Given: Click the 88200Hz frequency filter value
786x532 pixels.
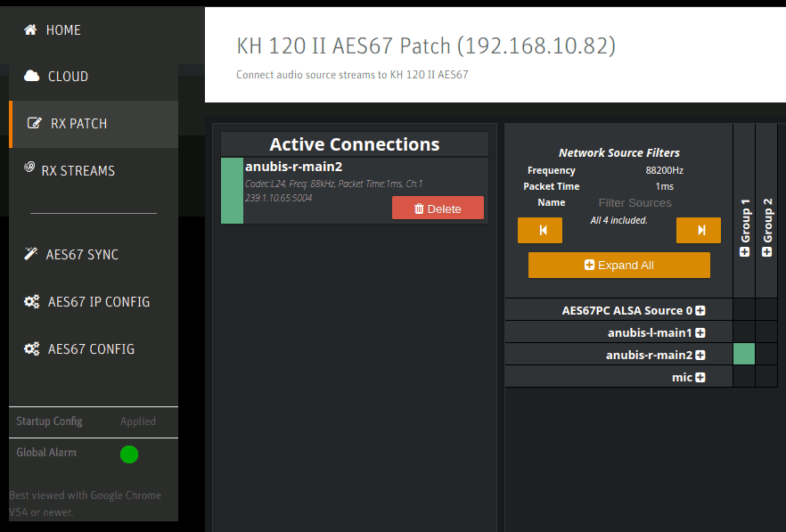Looking at the screenshot, I should tap(664, 170).
